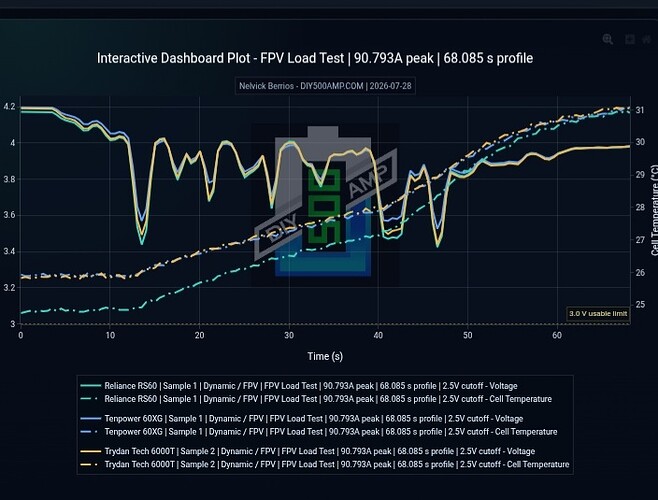
Task: Click the x-axis tick label '60'
Action: pos(557,335)
